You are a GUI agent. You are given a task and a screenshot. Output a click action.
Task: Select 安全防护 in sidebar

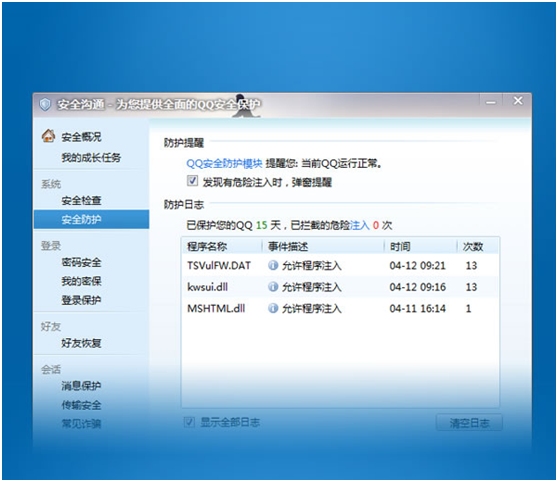[x=91, y=219]
